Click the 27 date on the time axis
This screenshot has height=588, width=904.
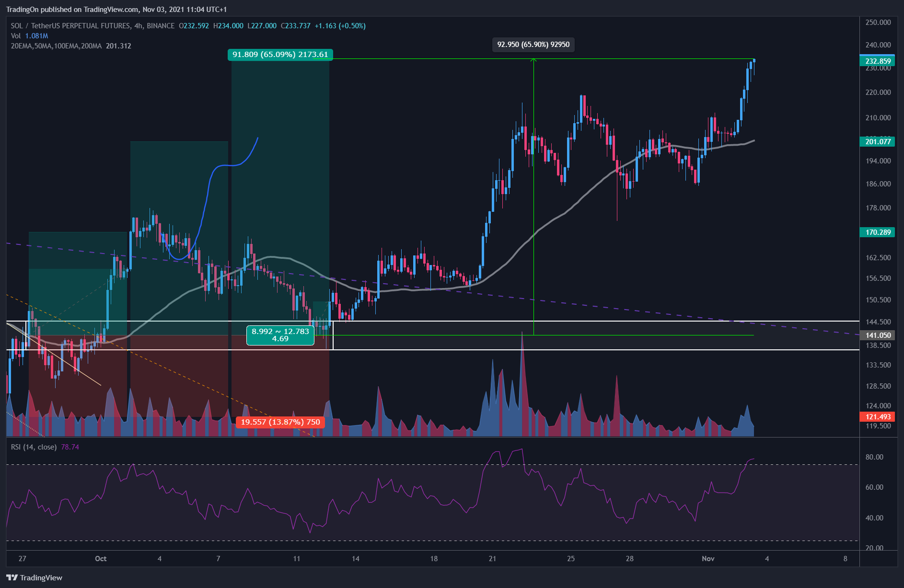(x=22, y=559)
